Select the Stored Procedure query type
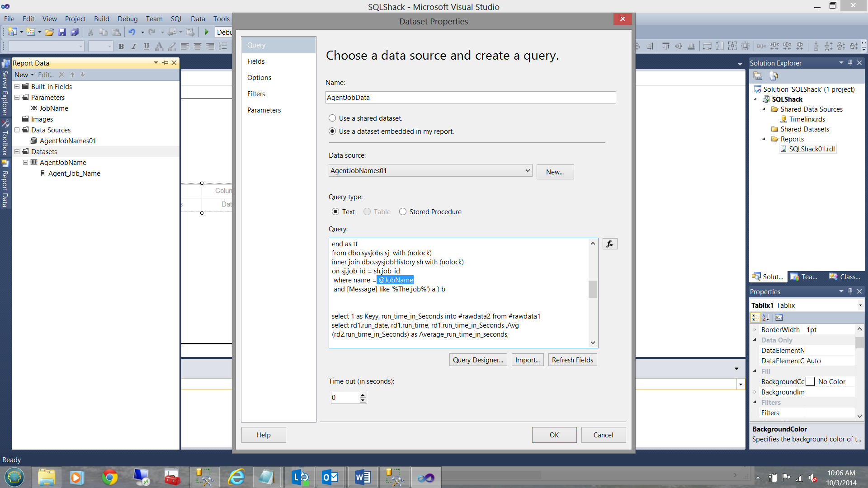This screenshot has width=868, height=488. 403,211
